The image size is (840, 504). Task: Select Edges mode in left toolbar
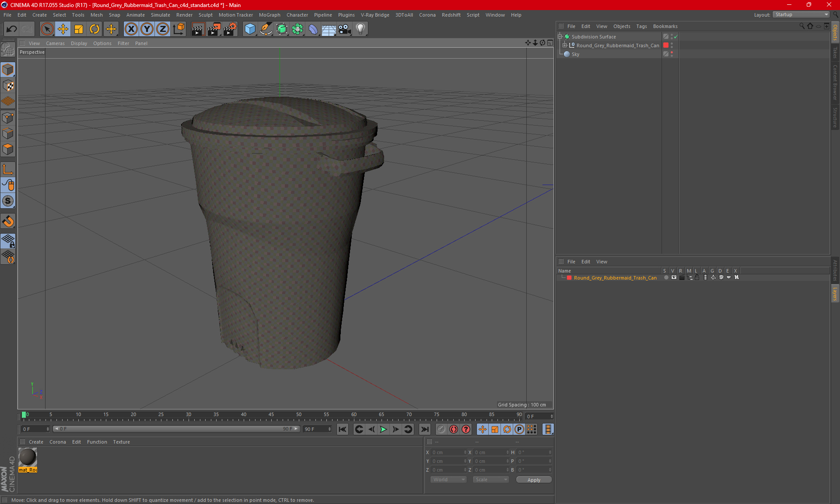8,133
